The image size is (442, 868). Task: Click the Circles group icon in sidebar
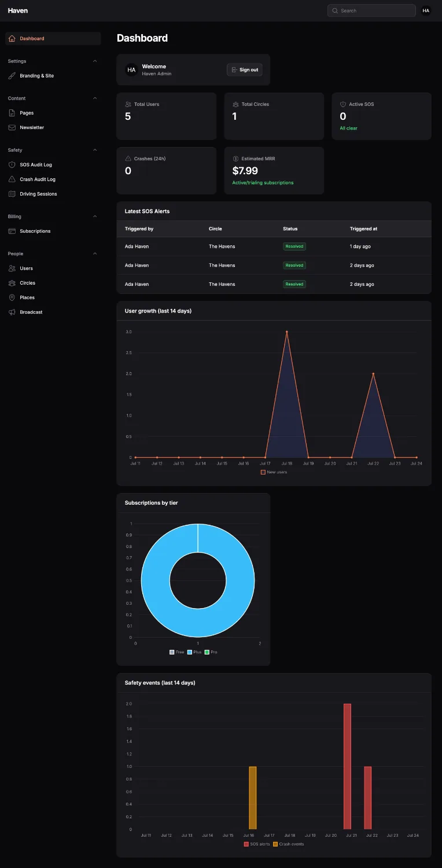pos(12,283)
